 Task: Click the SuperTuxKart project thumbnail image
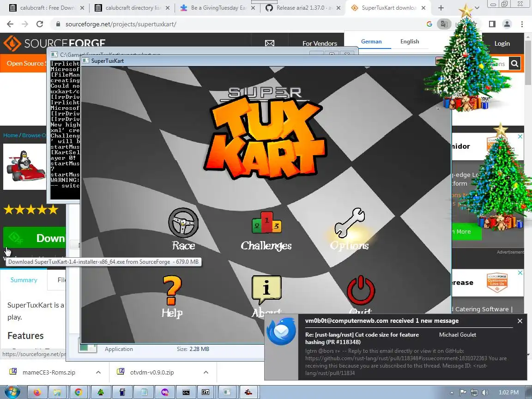25,167
